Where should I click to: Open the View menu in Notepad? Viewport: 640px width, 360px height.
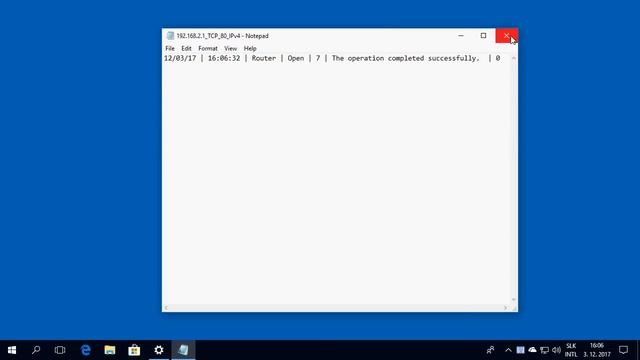230,48
